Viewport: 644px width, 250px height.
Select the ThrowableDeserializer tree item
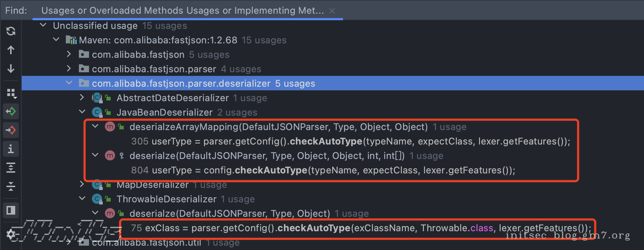pos(166,199)
